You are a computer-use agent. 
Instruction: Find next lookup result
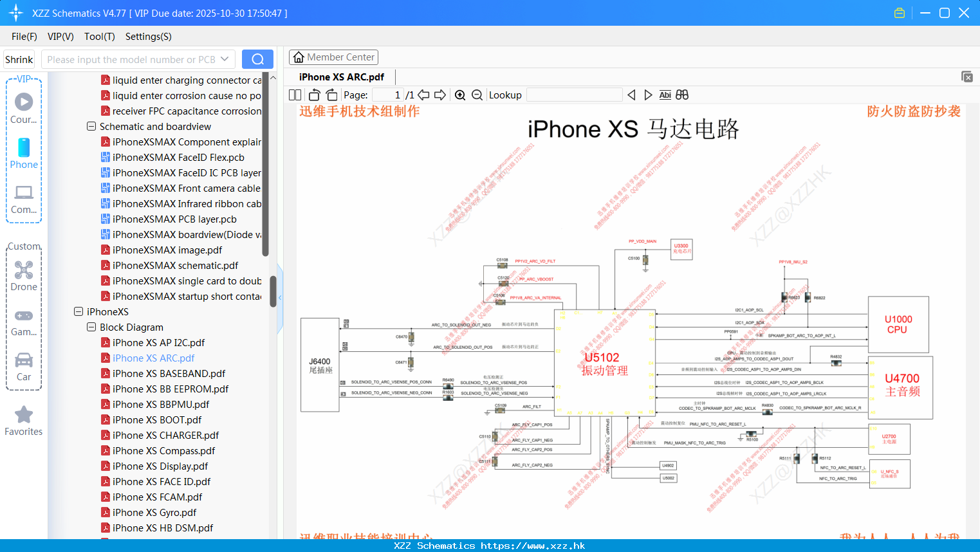648,95
